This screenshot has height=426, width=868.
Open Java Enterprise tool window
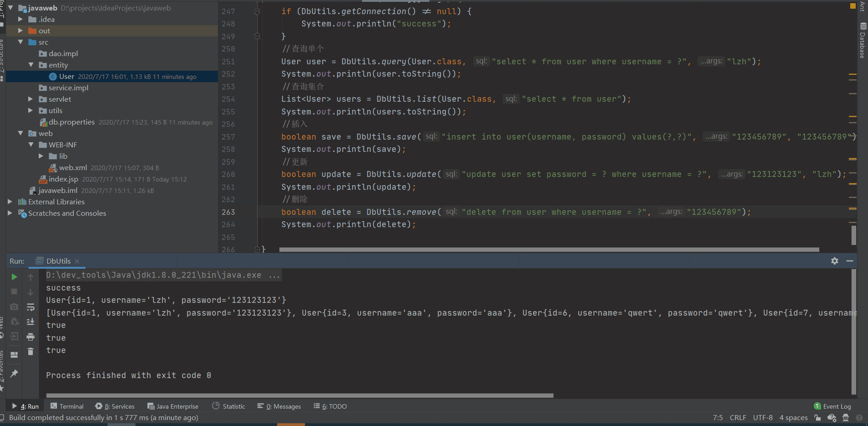tap(173, 406)
